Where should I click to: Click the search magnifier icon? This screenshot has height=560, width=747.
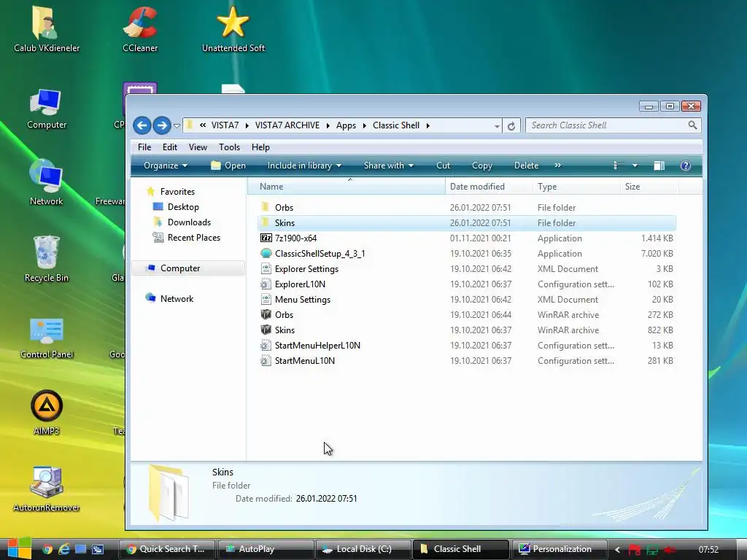click(692, 125)
